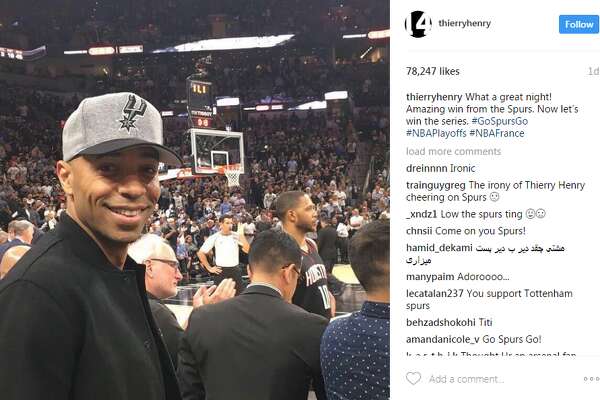Click the 1d post timestamp
The width and height of the screenshot is (600, 400).
pos(593,71)
